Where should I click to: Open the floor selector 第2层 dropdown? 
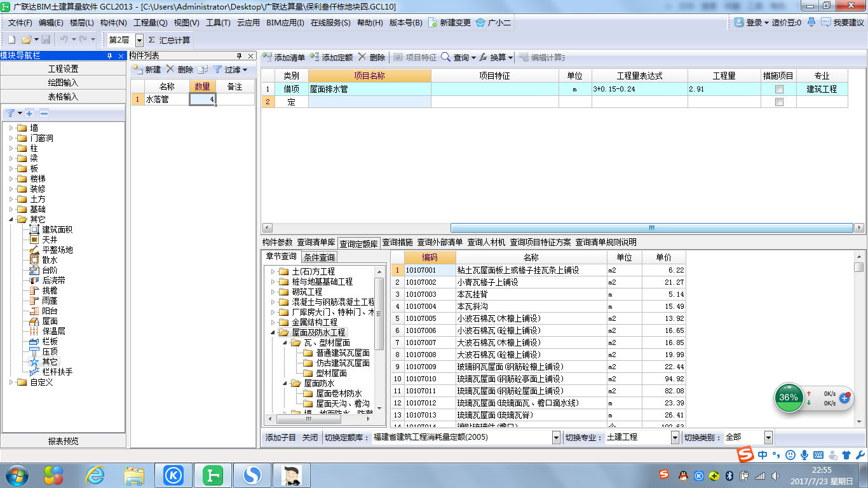click(x=139, y=40)
